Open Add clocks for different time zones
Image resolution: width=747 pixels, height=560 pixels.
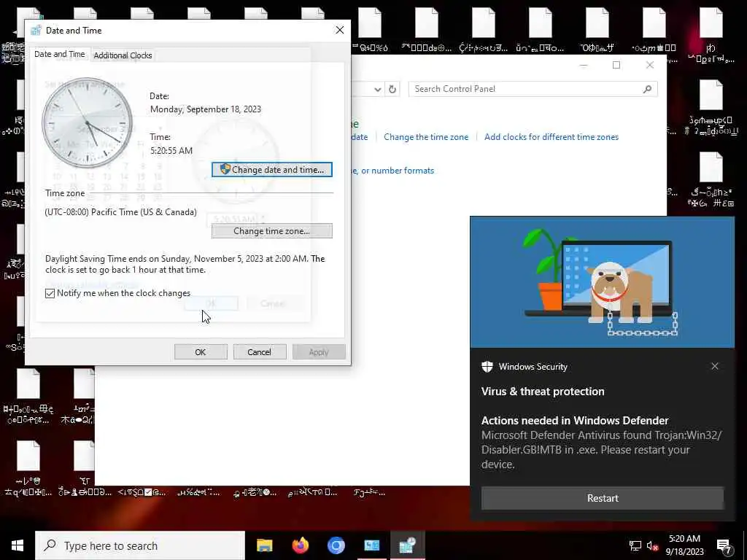tap(551, 137)
